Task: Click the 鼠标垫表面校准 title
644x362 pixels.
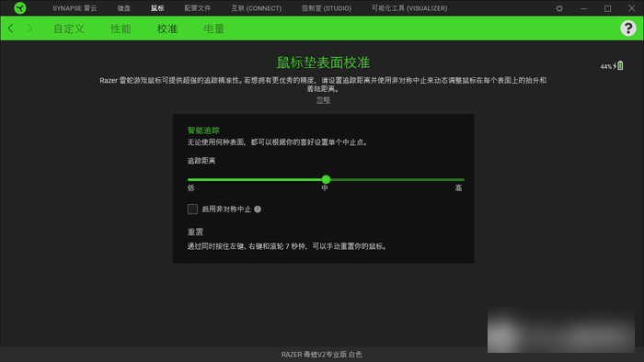Action: (323, 62)
